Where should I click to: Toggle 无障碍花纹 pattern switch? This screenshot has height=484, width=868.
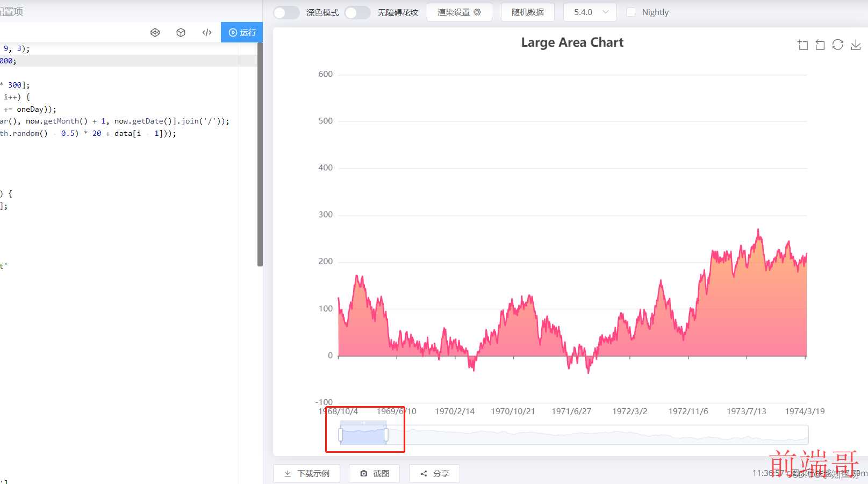(x=357, y=12)
